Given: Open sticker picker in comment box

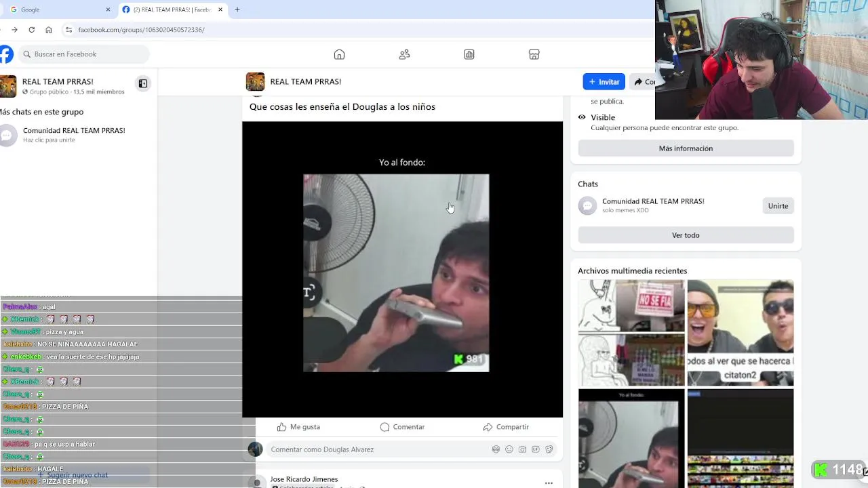Looking at the screenshot, I should [549, 449].
